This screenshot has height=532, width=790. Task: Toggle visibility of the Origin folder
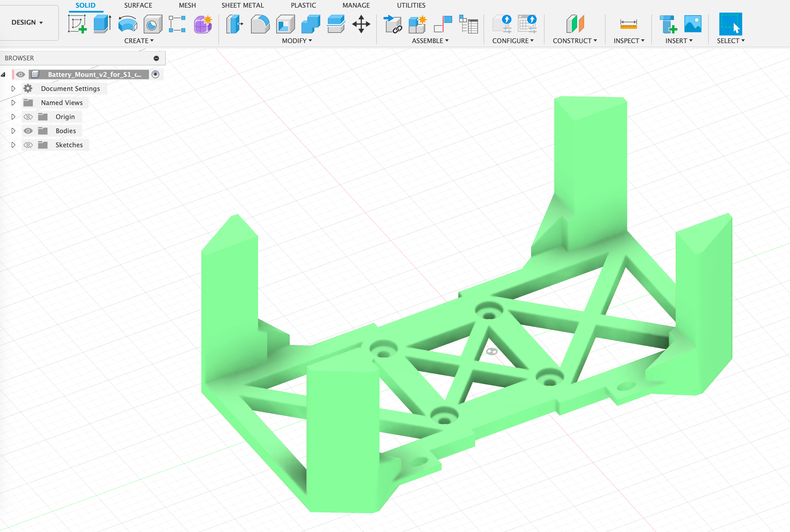28,117
